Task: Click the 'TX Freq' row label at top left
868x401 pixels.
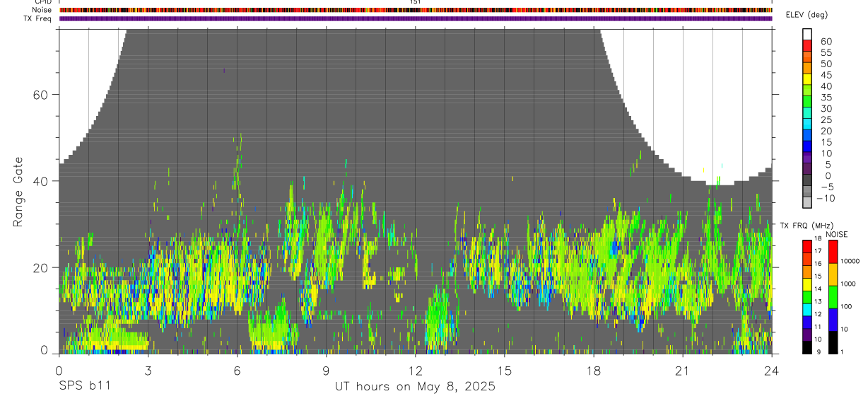Action: (39, 18)
